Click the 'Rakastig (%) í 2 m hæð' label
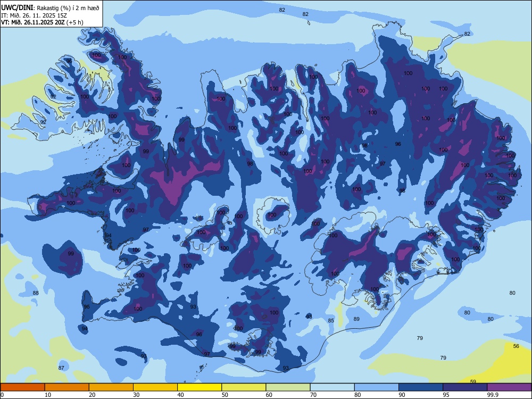The height and width of the screenshot is (399, 532). tap(68, 8)
